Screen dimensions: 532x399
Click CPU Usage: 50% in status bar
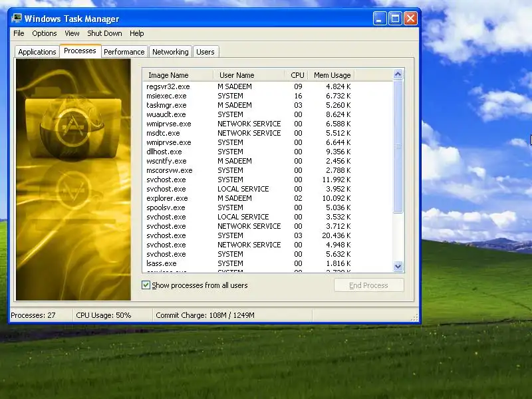[104, 315]
